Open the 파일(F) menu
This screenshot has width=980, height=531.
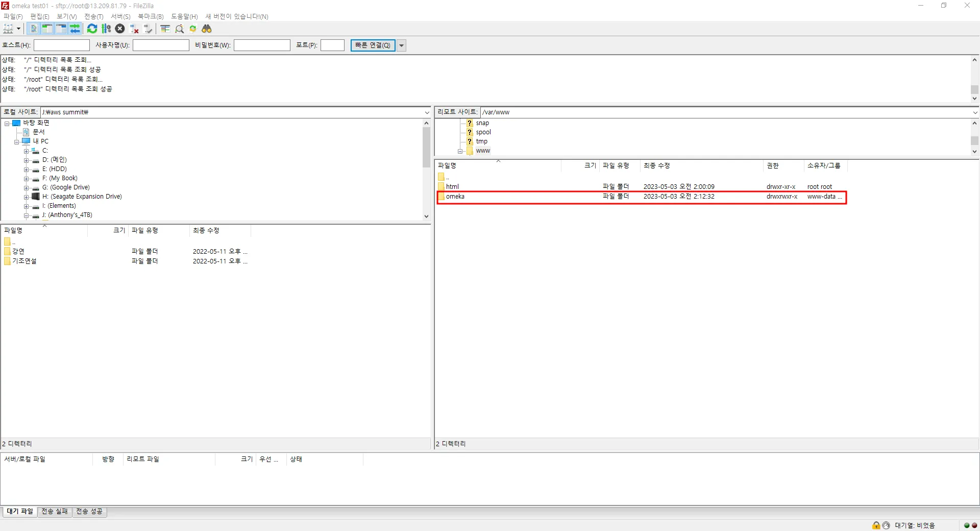coord(13,16)
